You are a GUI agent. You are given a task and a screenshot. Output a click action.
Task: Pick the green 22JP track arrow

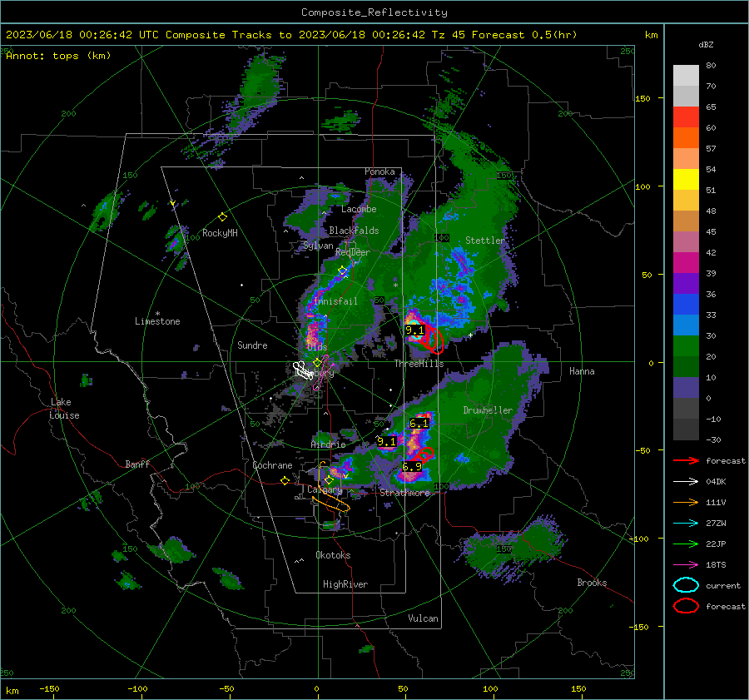tap(686, 544)
